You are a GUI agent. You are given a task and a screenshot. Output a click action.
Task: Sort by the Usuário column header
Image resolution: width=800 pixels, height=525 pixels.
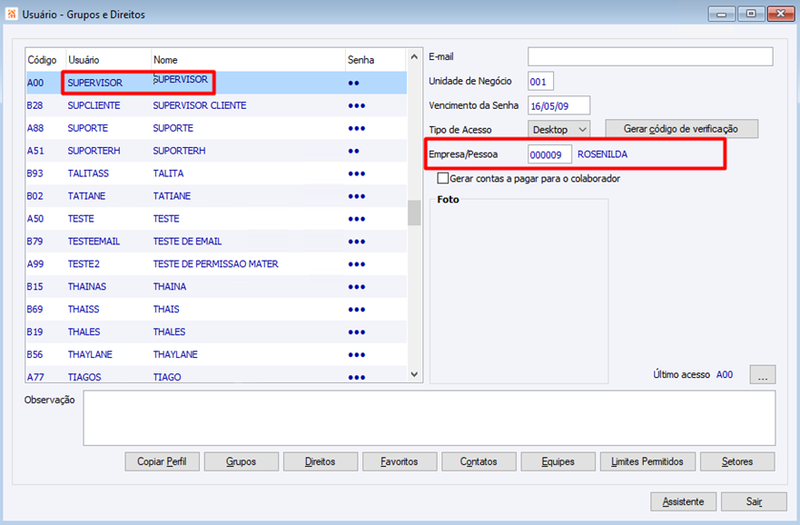[x=108, y=60]
